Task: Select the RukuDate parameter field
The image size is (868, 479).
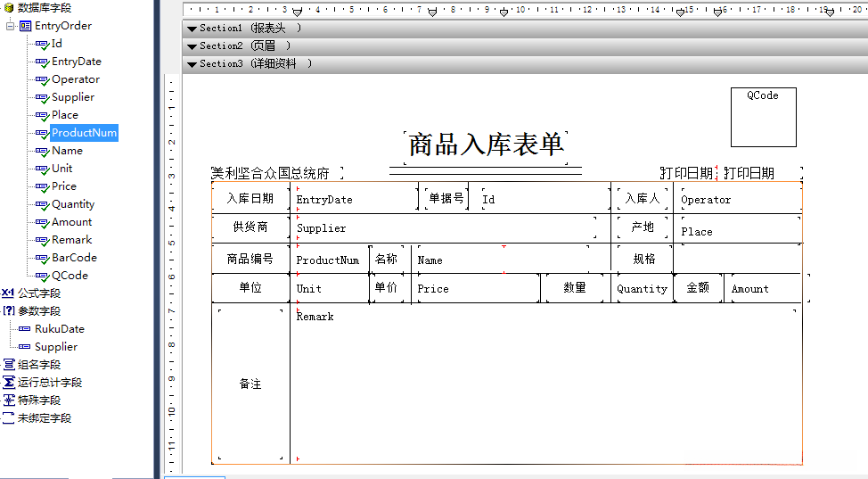Action: click(x=59, y=329)
